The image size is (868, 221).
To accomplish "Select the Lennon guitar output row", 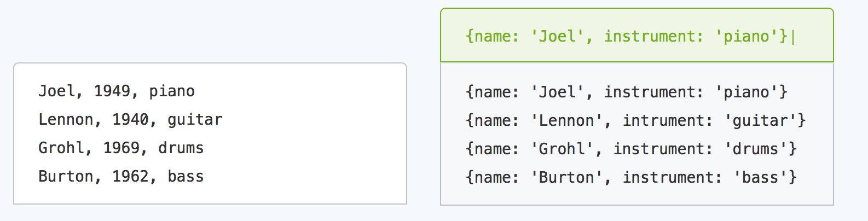I will point(635,120).
